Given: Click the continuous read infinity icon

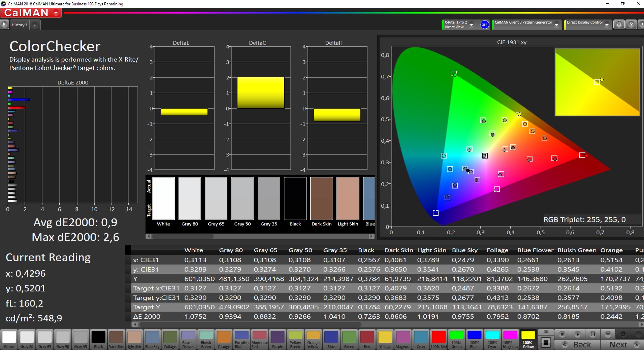Looking at the screenshot, I should [x=608, y=334].
